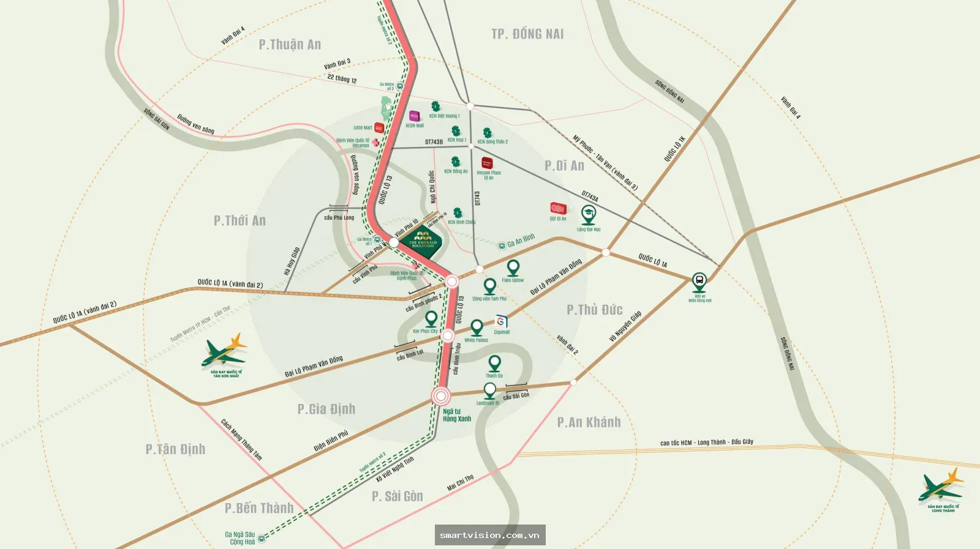This screenshot has width=980, height=549.
Task: Select the P.Tân Định district label
Action: pyautogui.click(x=175, y=449)
